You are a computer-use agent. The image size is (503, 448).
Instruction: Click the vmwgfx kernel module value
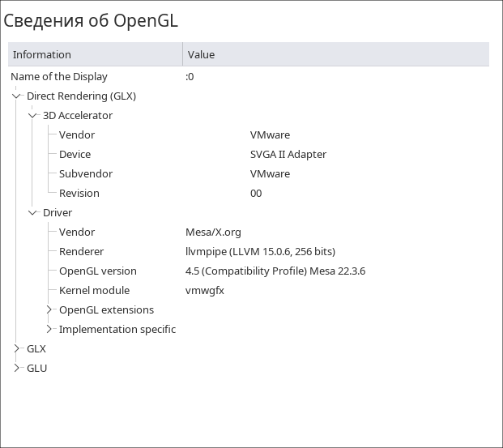click(204, 291)
